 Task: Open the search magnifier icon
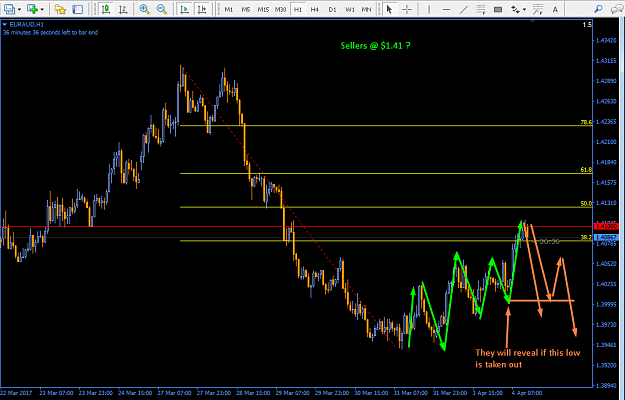598,9
